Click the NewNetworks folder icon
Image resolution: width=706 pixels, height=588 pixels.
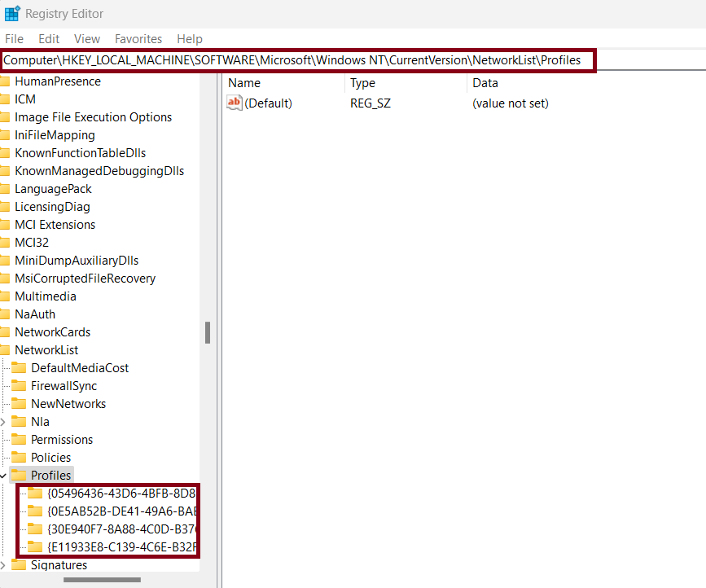coord(19,404)
